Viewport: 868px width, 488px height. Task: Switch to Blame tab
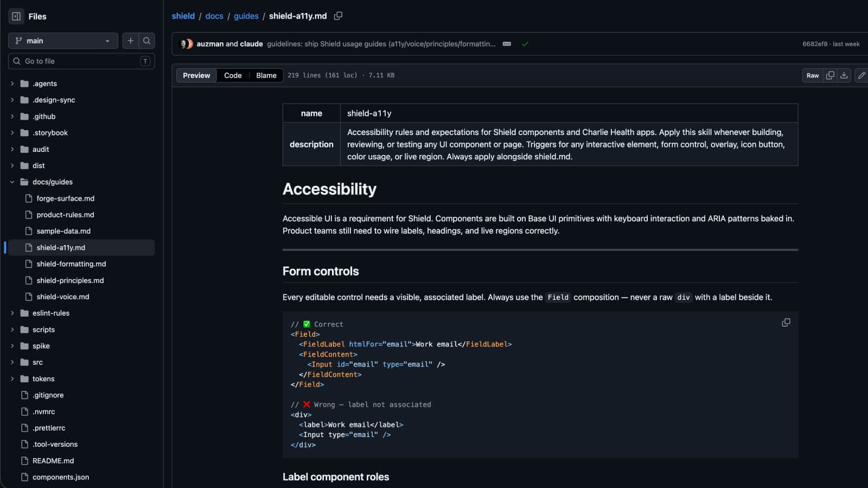[x=266, y=75]
